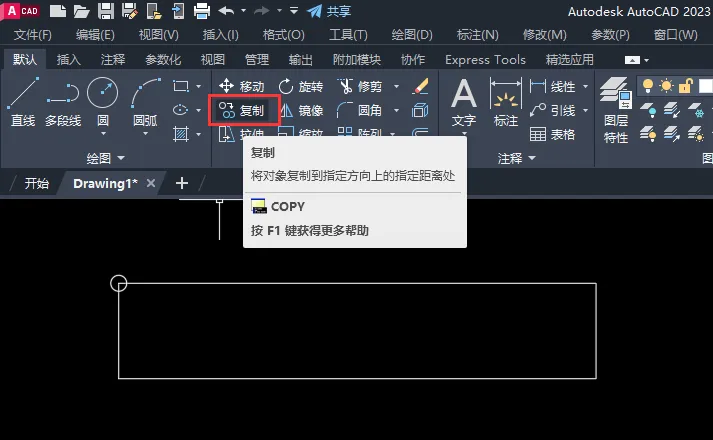Click the AutoCAD application logo button
This screenshot has height=440, width=713.
click(x=20, y=11)
